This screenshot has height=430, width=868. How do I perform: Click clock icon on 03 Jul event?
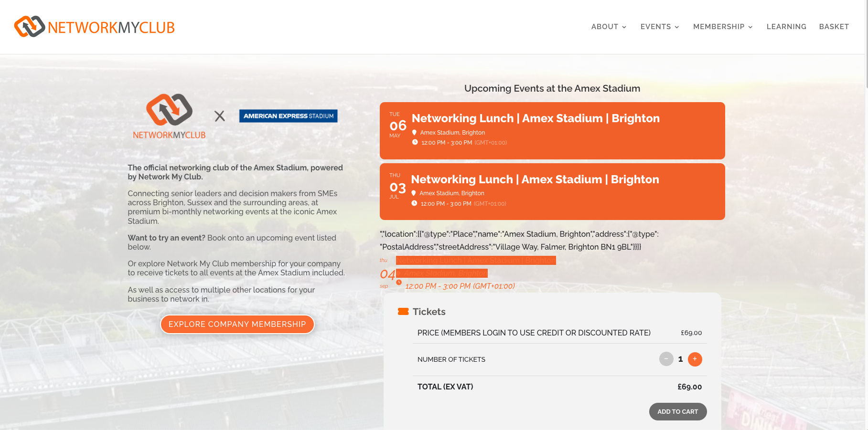414,203
